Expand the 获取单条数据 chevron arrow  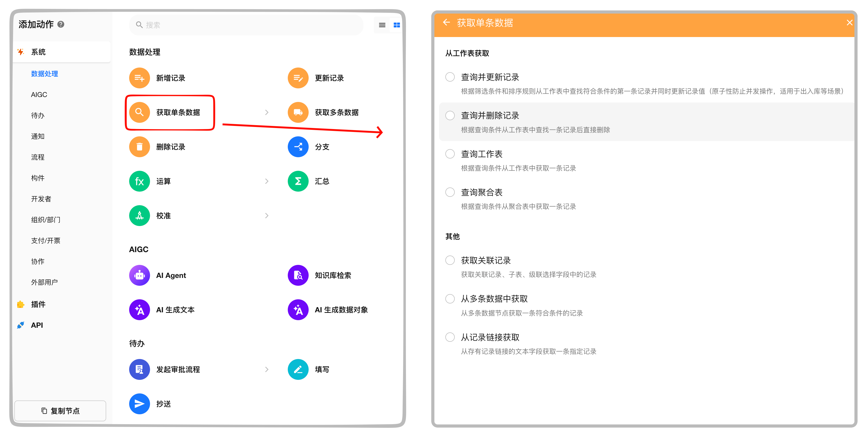(267, 112)
